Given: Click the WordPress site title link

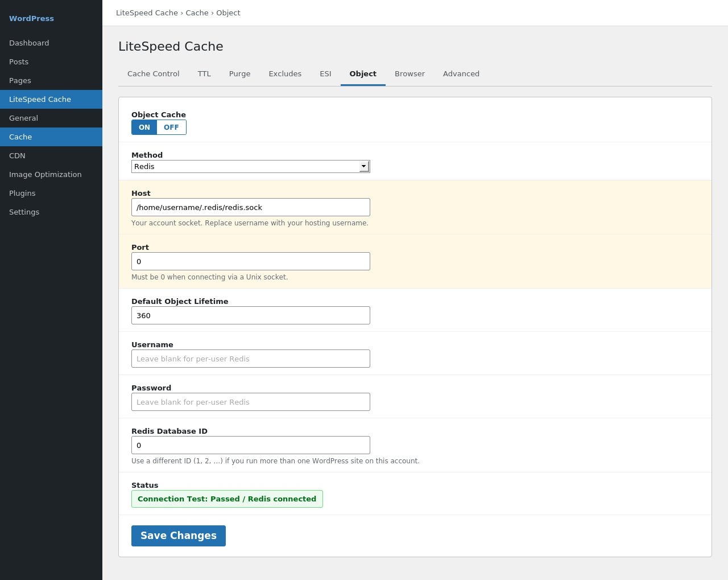Looking at the screenshot, I should click(x=31, y=18).
